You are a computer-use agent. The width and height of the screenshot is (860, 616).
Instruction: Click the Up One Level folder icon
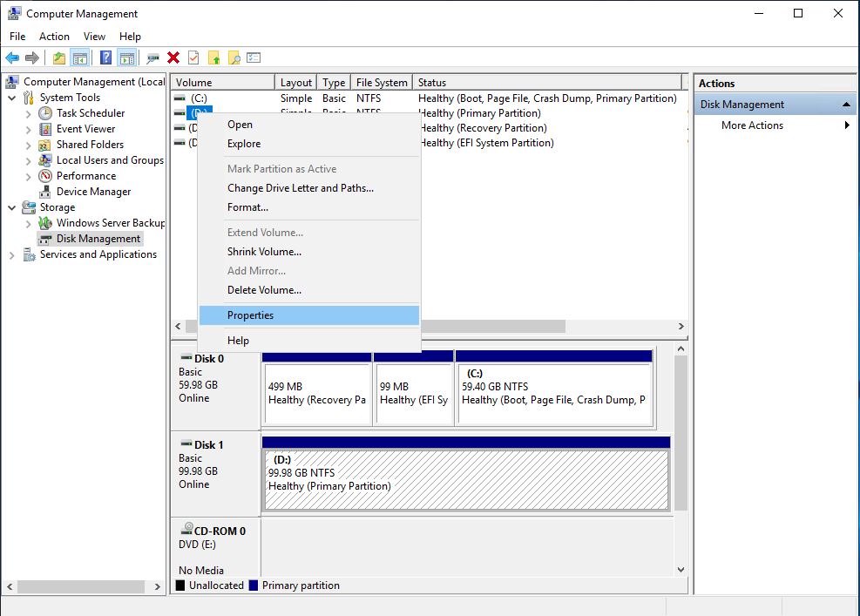[58, 58]
